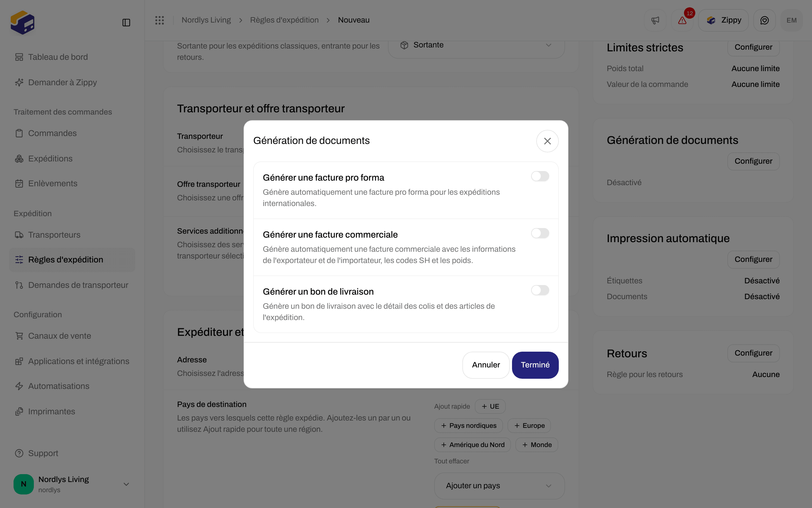Click the Zippy button in header
This screenshot has height=508, width=812.
tap(723, 21)
